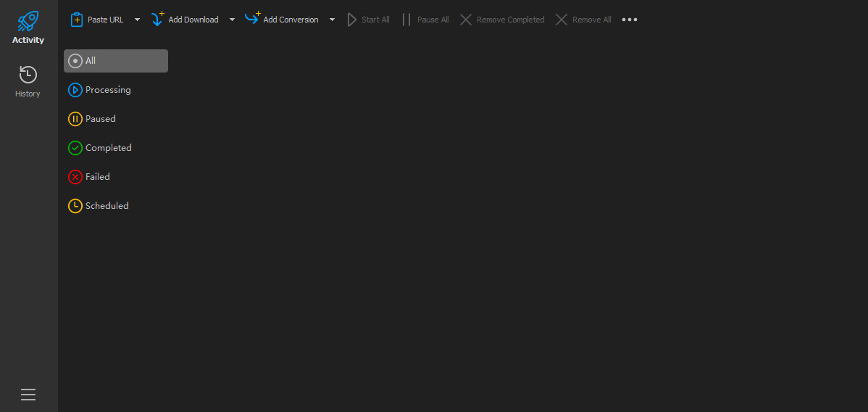
Task: Show the Completed tasks list
Action: point(116,148)
